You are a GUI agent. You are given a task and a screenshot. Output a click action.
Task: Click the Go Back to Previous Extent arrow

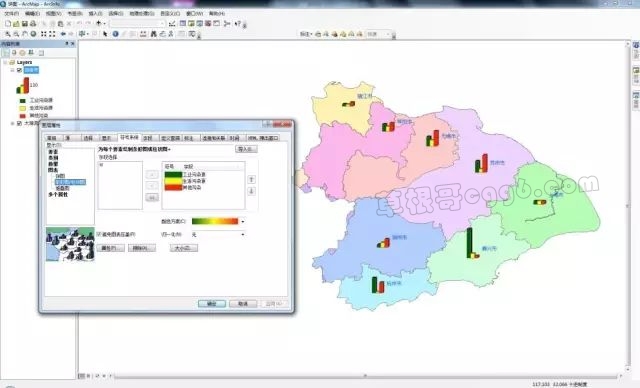(63, 34)
